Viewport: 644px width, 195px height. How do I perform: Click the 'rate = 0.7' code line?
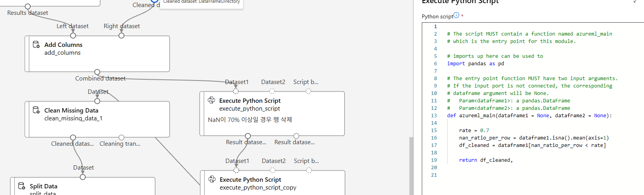(x=474, y=131)
